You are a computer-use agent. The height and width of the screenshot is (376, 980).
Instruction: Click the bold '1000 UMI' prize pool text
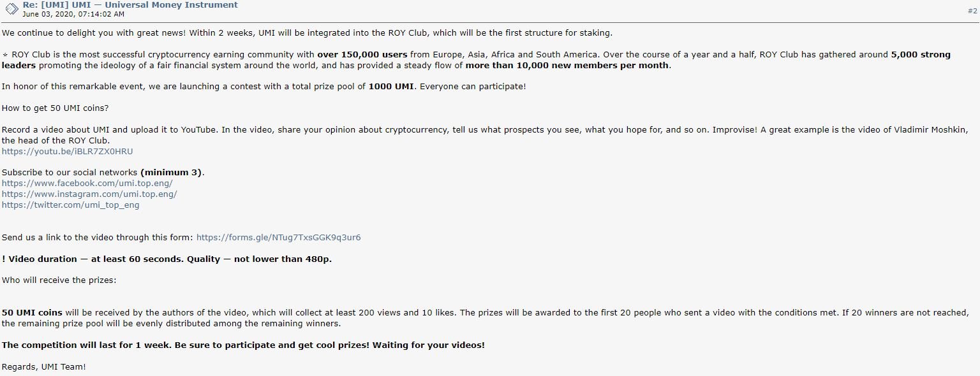[x=391, y=87]
